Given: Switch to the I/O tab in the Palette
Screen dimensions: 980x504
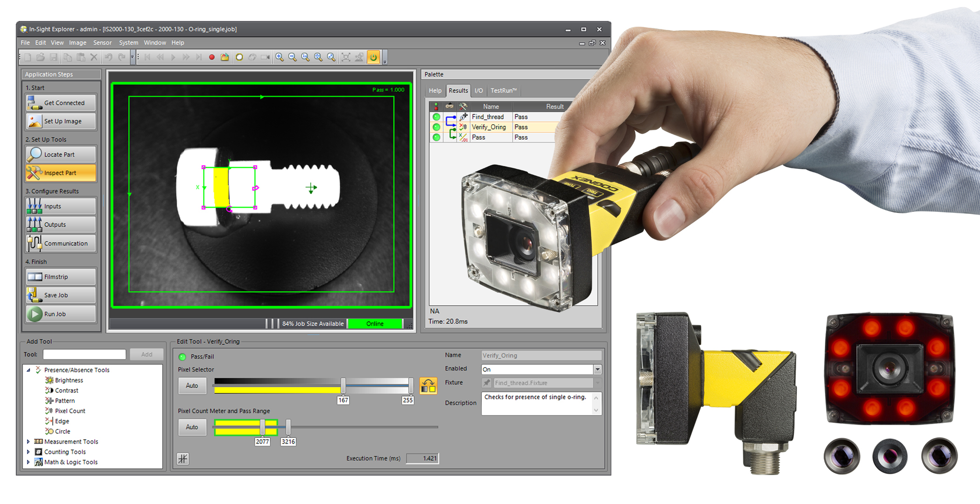Looking at the screenshot, I should (x=479, y=90).
